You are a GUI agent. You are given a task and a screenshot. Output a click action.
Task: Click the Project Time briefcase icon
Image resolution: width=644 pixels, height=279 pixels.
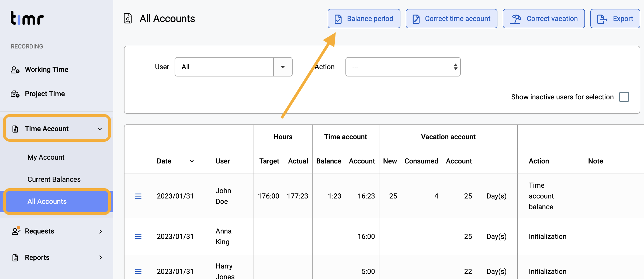15,94
